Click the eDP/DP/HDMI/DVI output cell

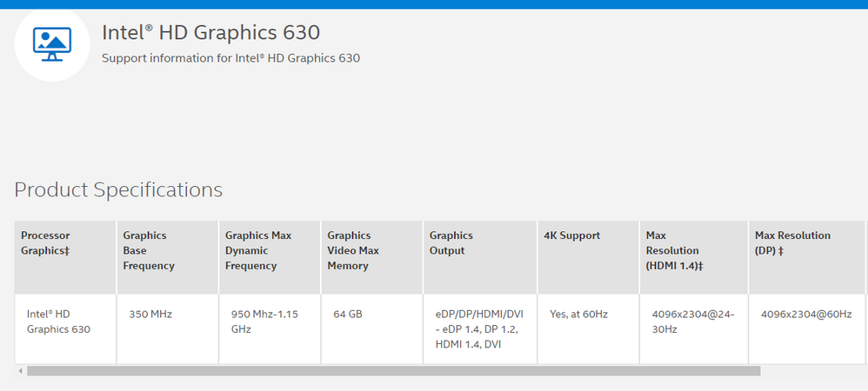480,329
